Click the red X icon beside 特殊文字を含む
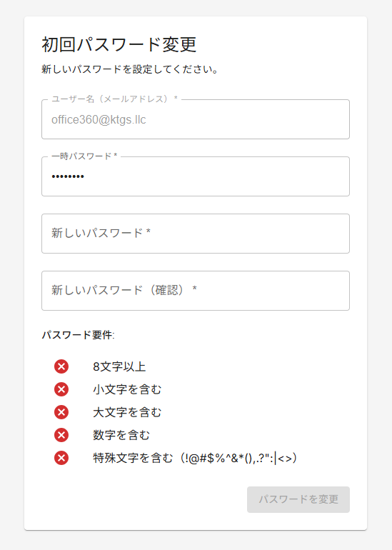392x550 pixels. point(61,458)
